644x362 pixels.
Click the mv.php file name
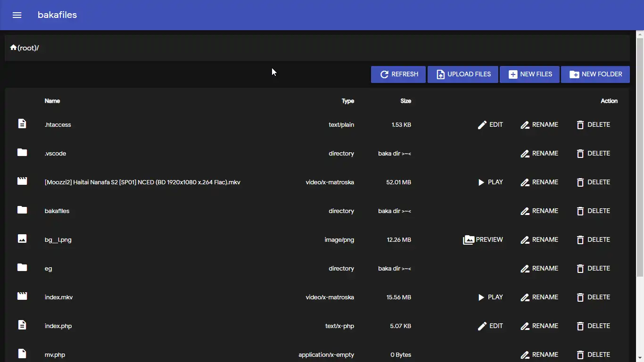point(55,355)
